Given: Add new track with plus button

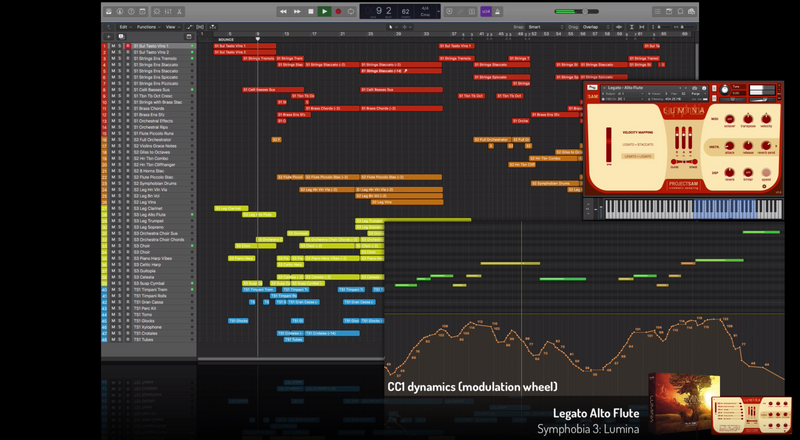Looking at the screenshot, I should [x=108, y=37].
